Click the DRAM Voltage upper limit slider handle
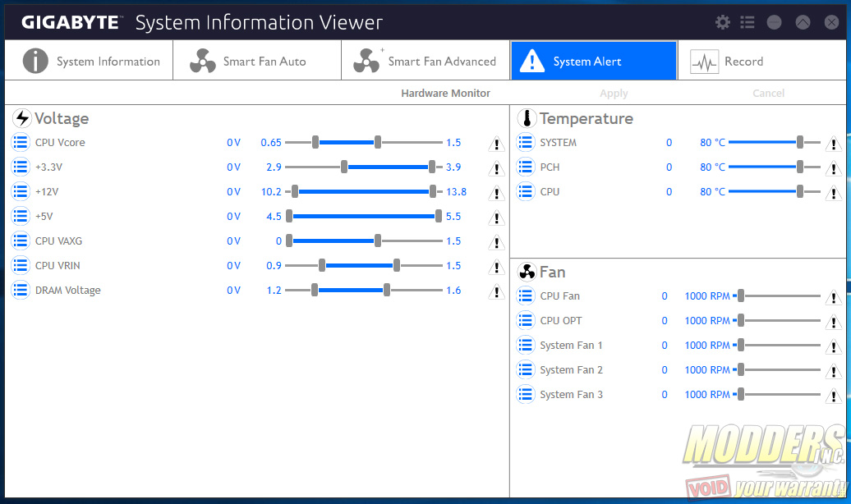The width and height of the screenshot is (851, 504). (387, 291)
